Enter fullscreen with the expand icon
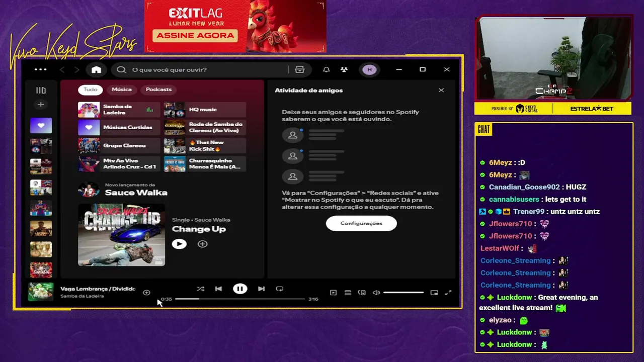The width and height of the screenshot is (644, 362). point(448,293)
